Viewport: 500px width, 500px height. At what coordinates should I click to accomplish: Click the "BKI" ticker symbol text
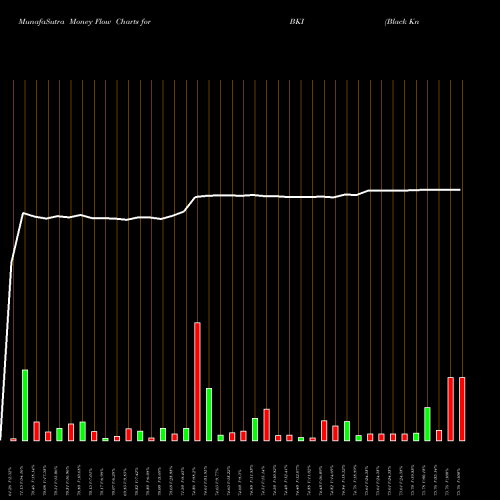pos(297,22)
